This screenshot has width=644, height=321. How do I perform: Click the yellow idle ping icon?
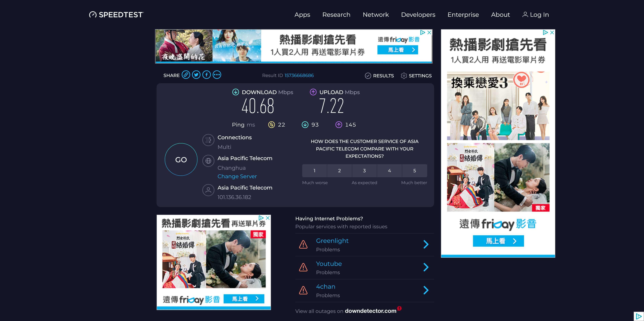click(x=271, y=125)
